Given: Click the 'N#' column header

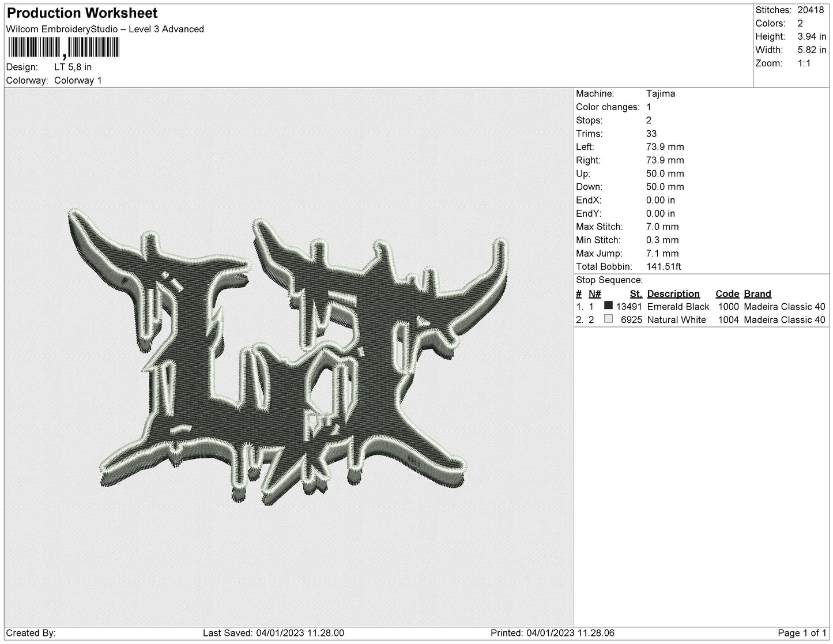Looking at the screenshot, I should [594, 293].
